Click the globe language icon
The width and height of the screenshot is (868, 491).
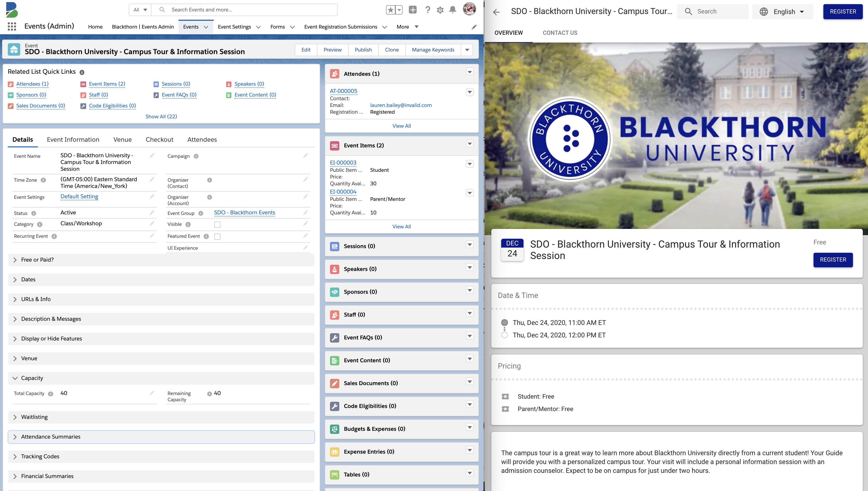point(763,12)
